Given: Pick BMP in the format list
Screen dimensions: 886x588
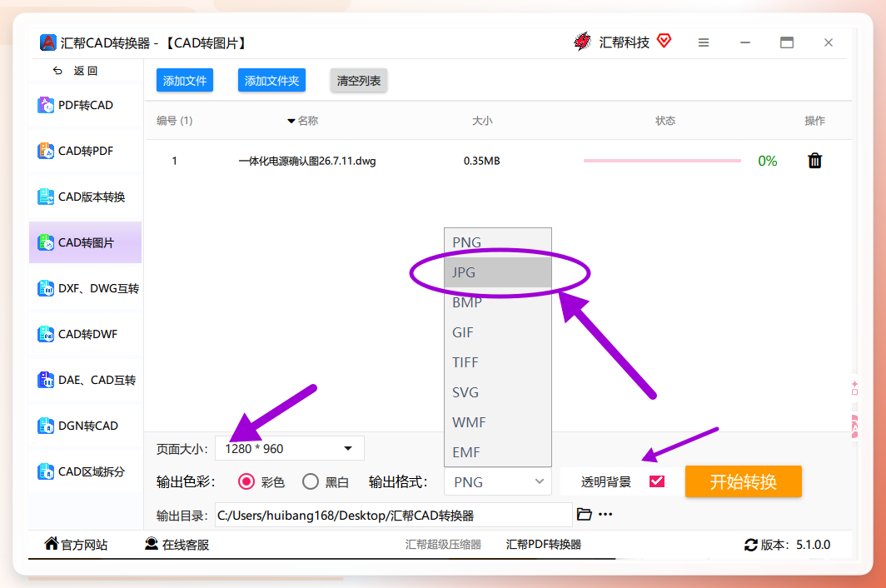Looking at the screenshot, I should click(x=498, y=302).
